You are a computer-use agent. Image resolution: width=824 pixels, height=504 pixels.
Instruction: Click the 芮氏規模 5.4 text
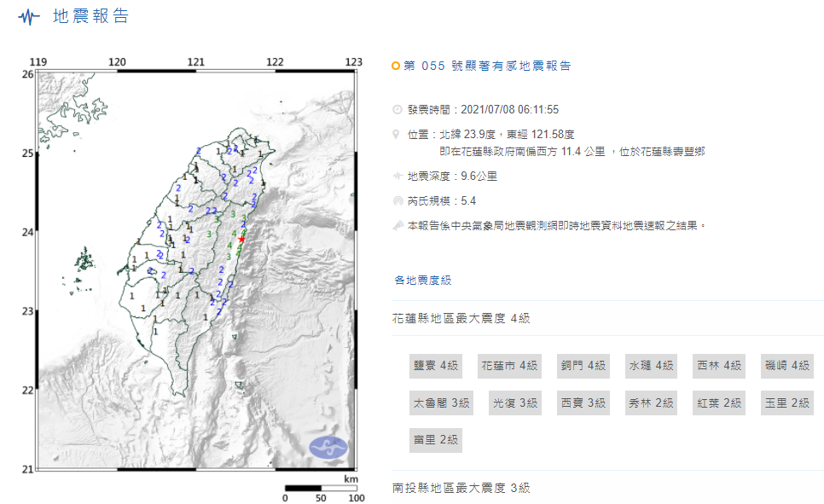click(442, 200)
